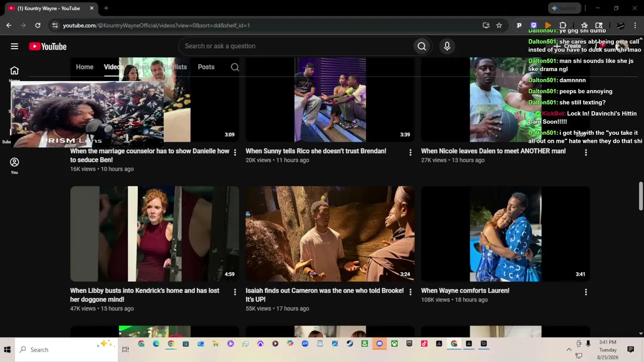Install app using the address bar icon
Screen dimensions: 644x362
(486, 25)
